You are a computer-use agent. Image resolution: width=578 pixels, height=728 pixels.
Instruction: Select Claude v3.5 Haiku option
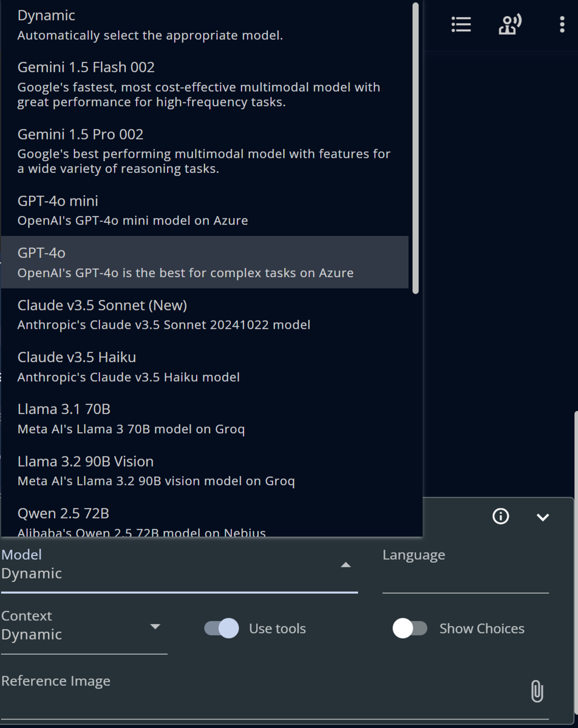tap(205, 366)
